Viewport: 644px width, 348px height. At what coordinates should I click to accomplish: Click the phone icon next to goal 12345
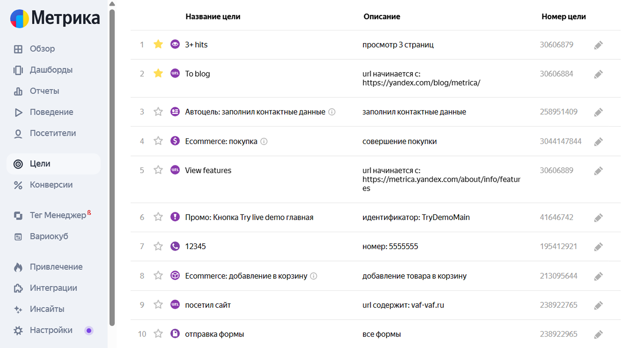coord(175,246)
